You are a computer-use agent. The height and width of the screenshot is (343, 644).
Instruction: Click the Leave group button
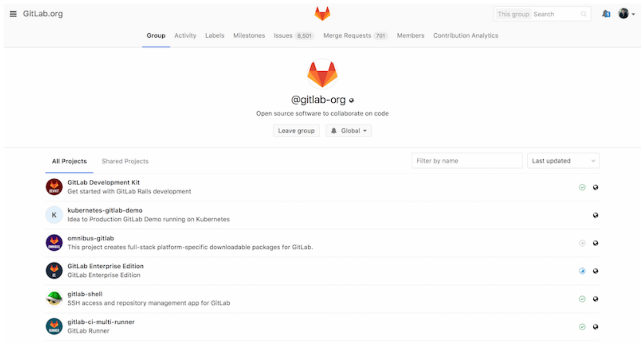click(296, 131)
